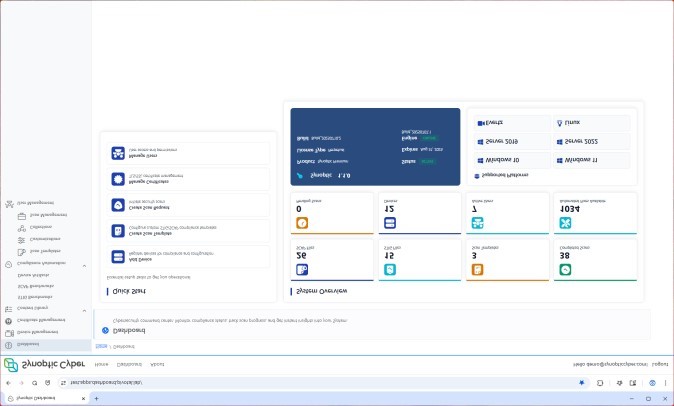Screen dimensions: 674x406
Task: Click the Add Device icon in Quick Start
Action: coord(118,256)
